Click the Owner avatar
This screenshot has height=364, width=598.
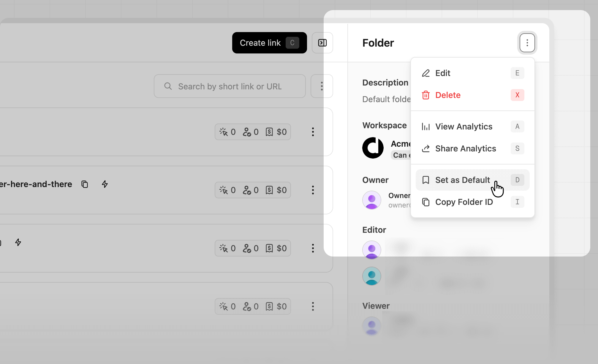click(x=372, y=200)
